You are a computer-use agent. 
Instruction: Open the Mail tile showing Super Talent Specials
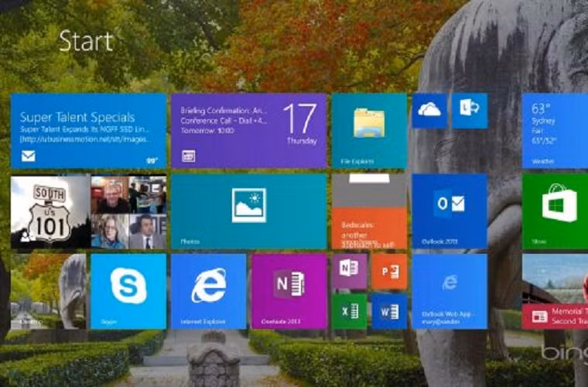88,131
